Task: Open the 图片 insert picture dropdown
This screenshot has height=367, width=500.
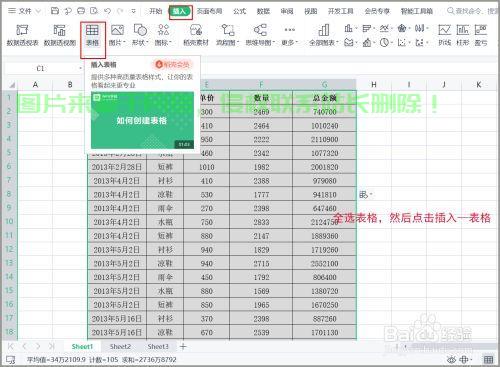Action: 117,35
